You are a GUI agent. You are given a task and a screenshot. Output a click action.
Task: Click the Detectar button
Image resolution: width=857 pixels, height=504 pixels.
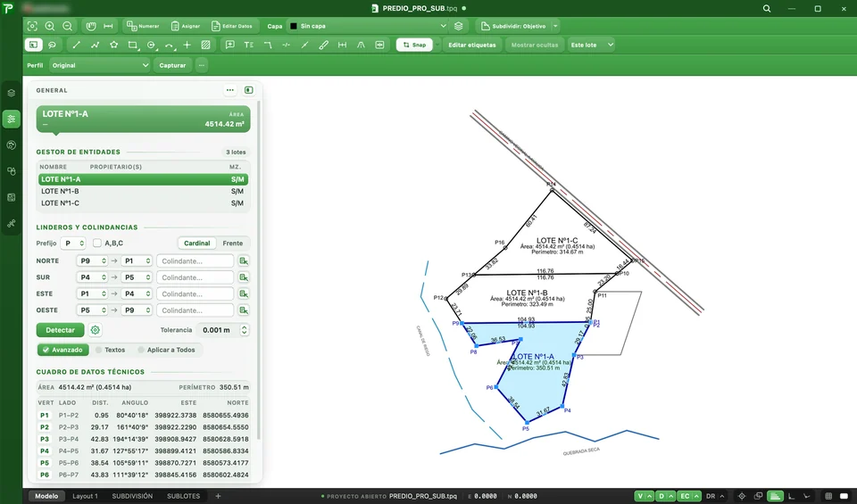tap(60, 330)
